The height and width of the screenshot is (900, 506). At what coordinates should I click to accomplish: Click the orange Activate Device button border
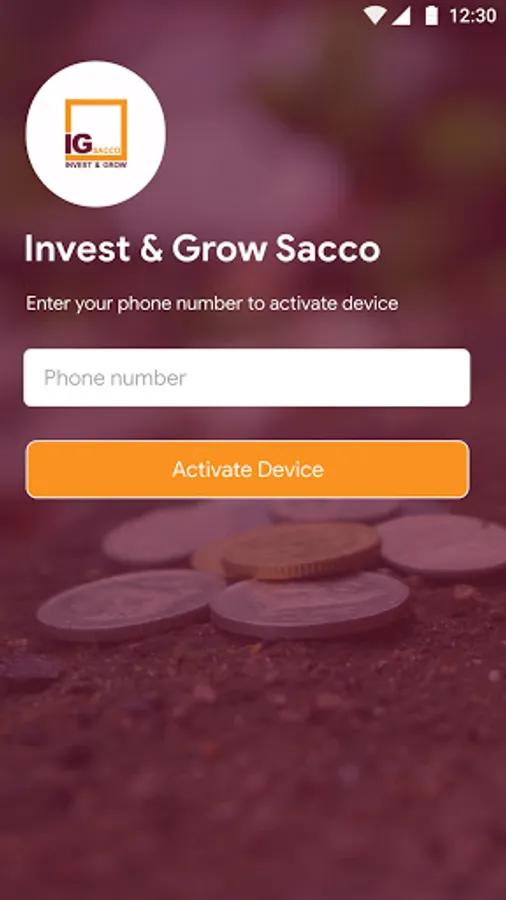click(247, 441)
